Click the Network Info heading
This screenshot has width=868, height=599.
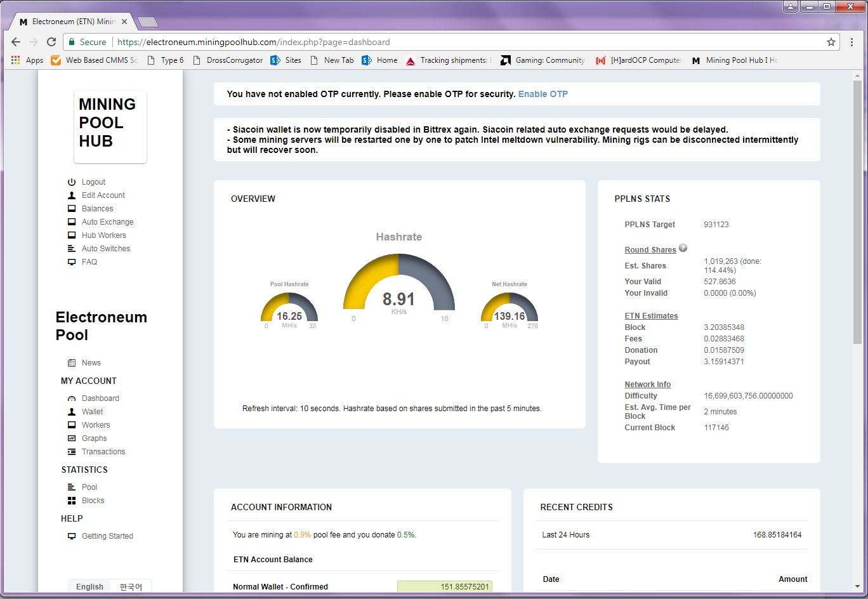[x=648, y=385]
